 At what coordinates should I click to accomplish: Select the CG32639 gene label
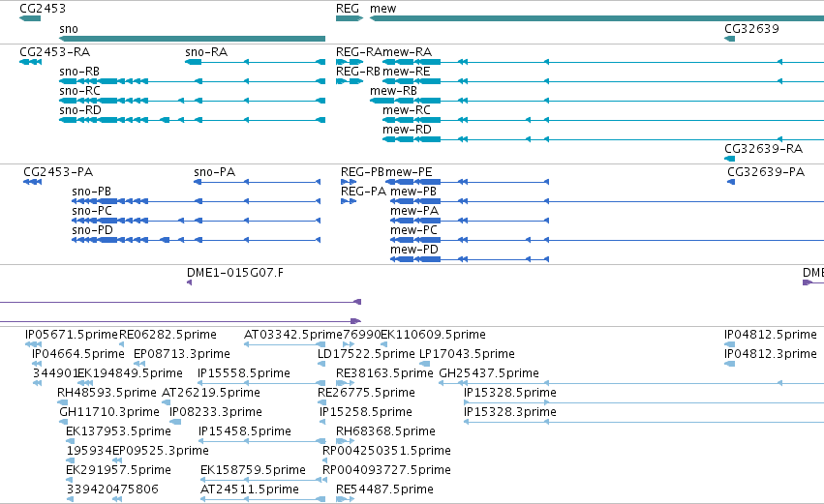[751, 29]
